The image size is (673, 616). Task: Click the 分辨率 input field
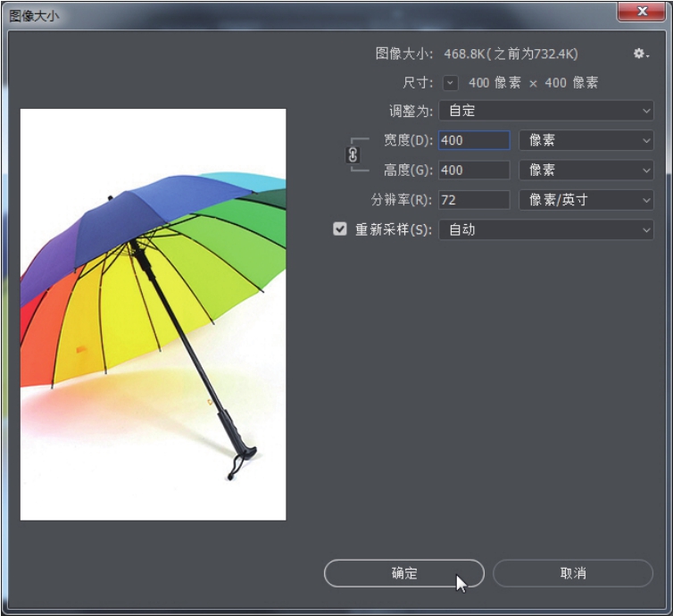474,200
